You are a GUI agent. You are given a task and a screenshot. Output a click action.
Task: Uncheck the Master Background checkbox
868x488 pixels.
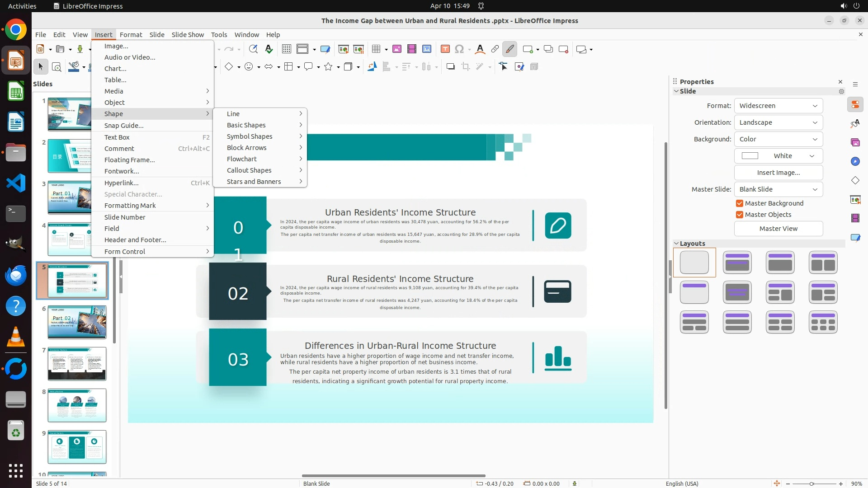pos(740,203)
